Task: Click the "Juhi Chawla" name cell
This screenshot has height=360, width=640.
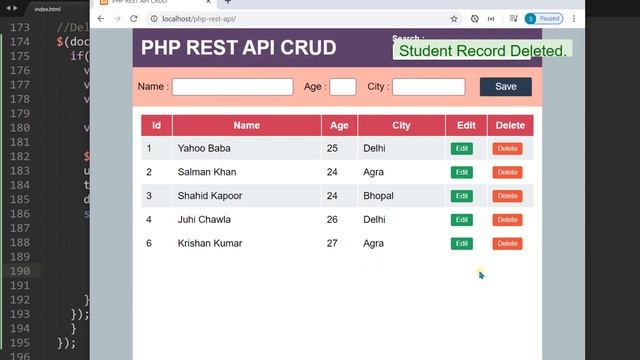Action: pos(247,219)
